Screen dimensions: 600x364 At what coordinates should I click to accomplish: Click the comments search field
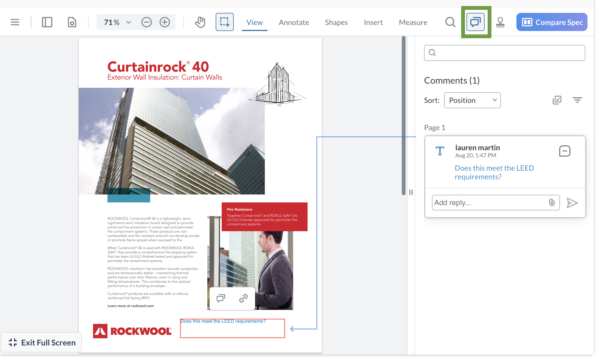pyautogui.click(x=505, y=53)
